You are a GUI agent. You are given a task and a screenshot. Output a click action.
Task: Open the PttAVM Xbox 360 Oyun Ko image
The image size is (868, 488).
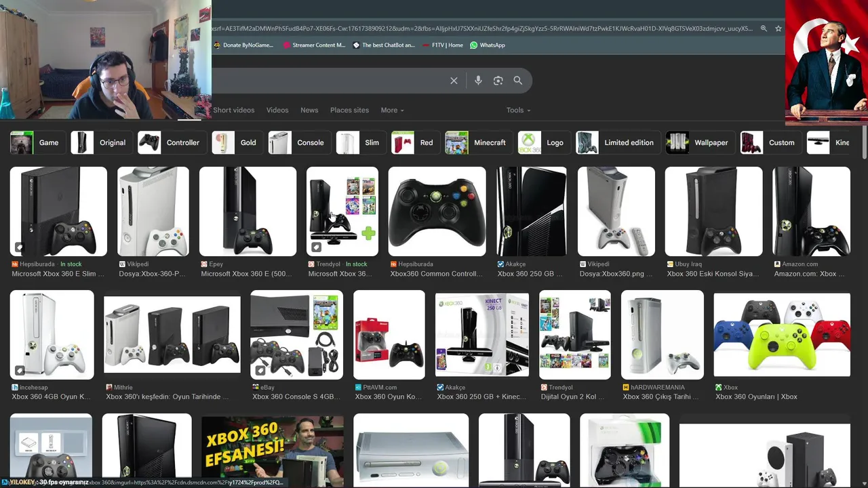389,335
